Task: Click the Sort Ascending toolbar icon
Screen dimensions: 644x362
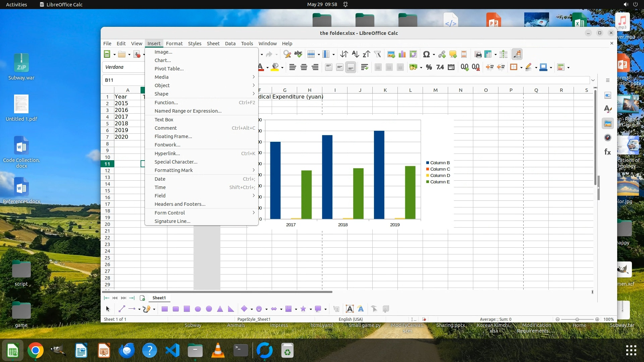Action: point(355,54)
